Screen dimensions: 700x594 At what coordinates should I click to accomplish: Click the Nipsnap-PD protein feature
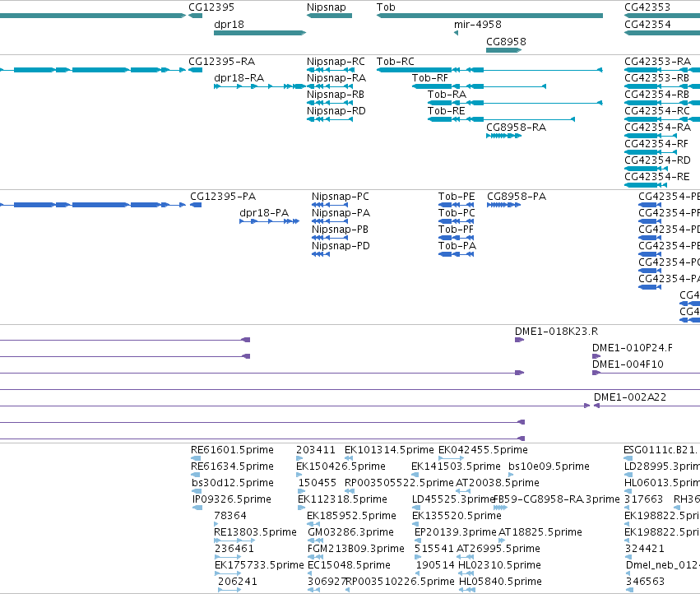321,254
